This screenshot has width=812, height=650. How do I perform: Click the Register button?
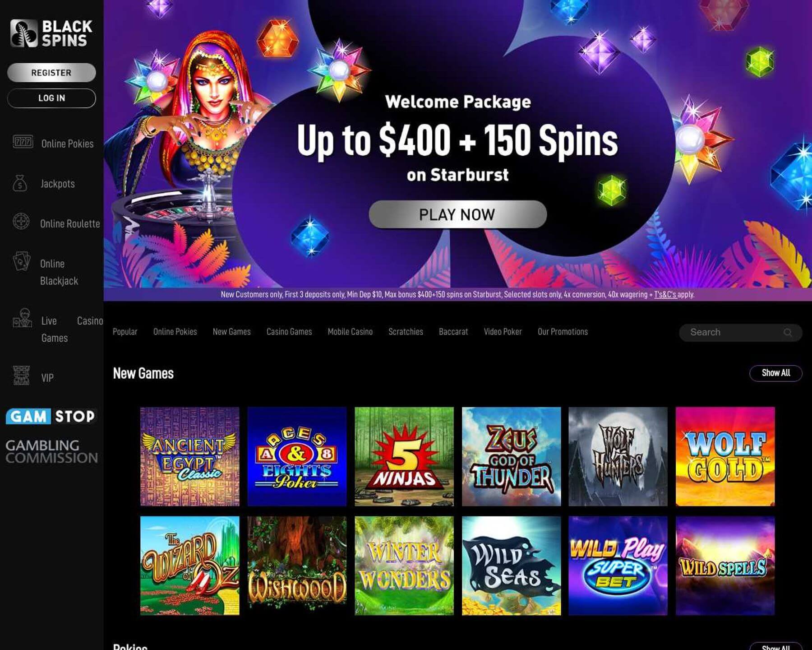point(51,73)
